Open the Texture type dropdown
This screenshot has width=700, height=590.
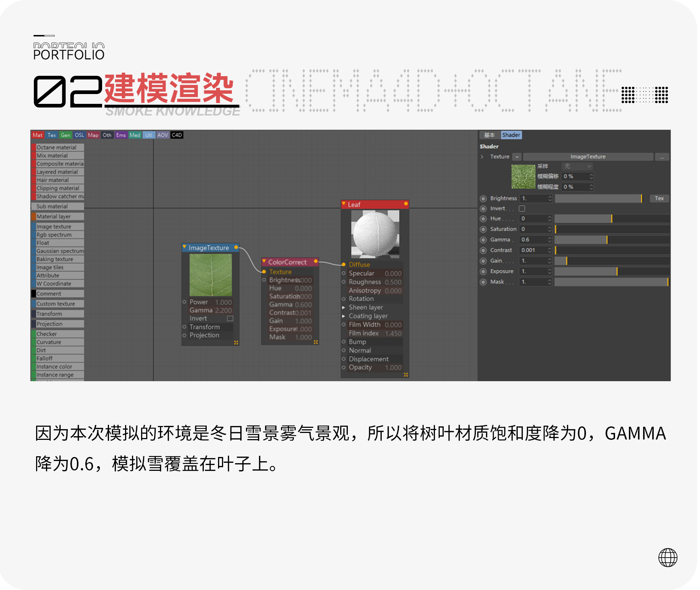tap(517, 156)
